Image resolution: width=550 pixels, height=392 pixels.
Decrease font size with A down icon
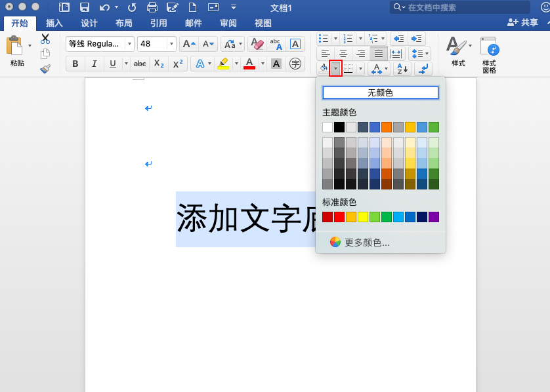point(208,44)
